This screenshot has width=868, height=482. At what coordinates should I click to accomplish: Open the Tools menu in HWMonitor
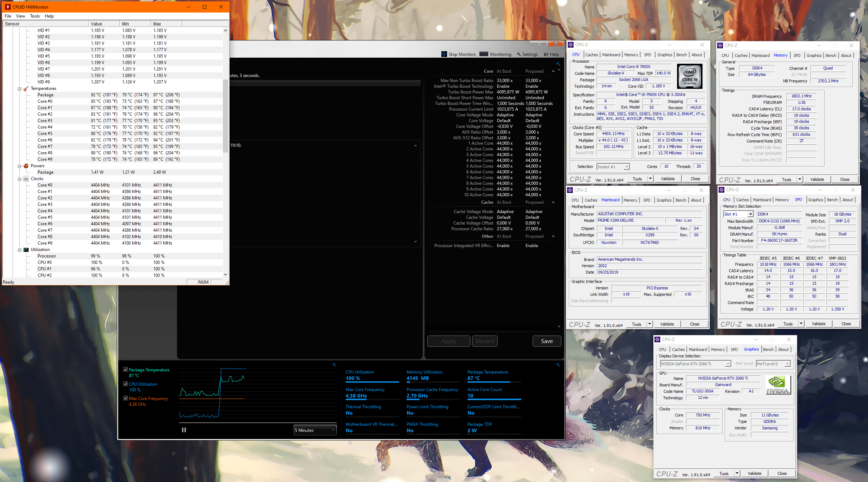pos(35,16)
